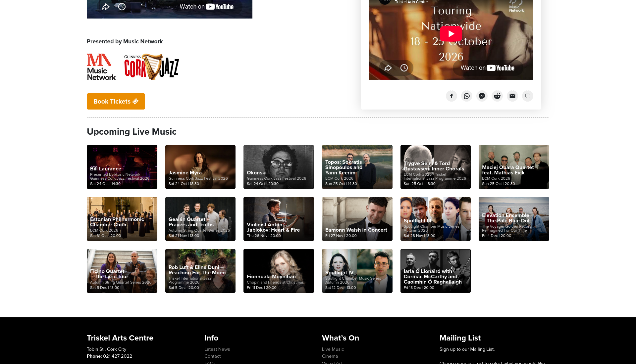Open Violinist Anton Jablokov event card
Screen dimensions: 636x364
(279, 219)
